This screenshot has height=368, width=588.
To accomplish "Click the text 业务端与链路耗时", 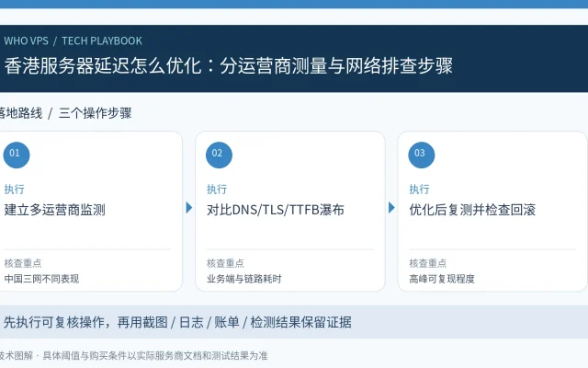I will click(x=244, y=279).
